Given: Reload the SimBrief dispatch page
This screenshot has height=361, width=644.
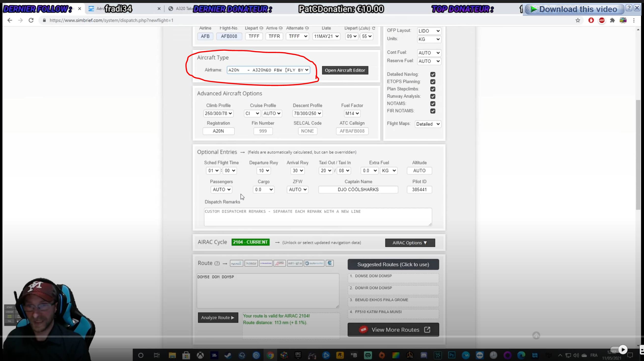Looking at the screenshot, I should (31, 20).
